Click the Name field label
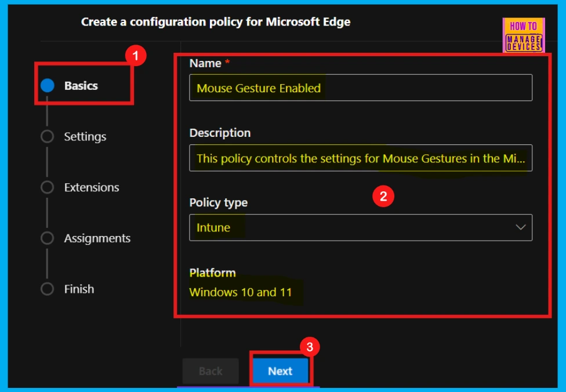 point(205,63)
